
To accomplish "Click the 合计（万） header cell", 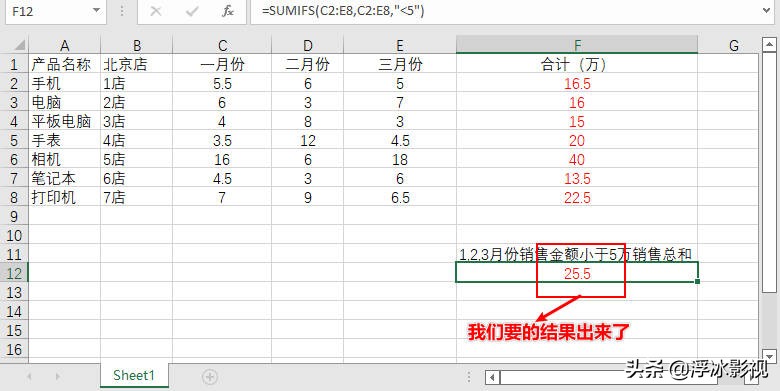I will pyautogui.click(x=577, y=64).
